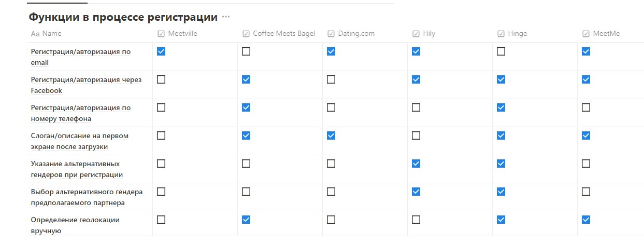Check phone number registration for Hily

click(x=416, y=107)
